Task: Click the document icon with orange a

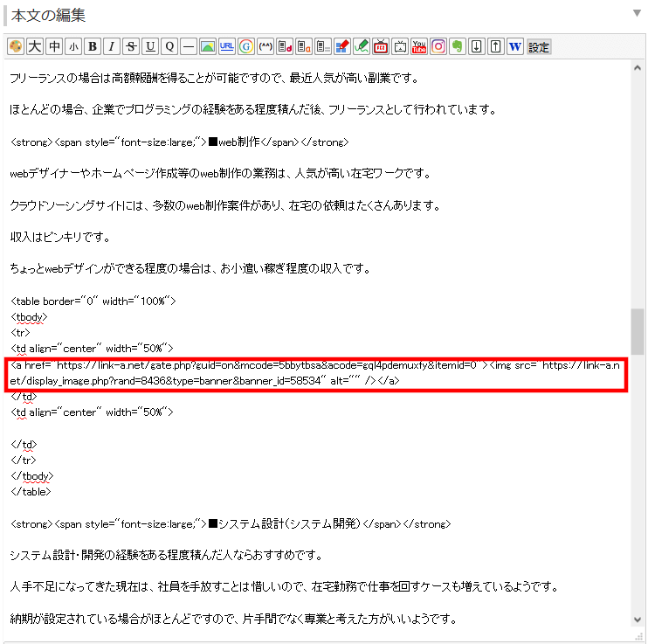Action: [304, 46]
